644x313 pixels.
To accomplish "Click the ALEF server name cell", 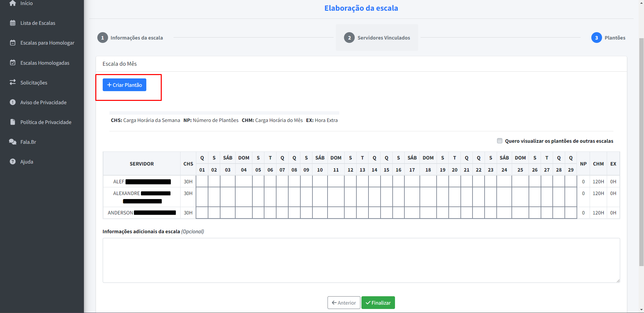I will click(x=142, y=182).
